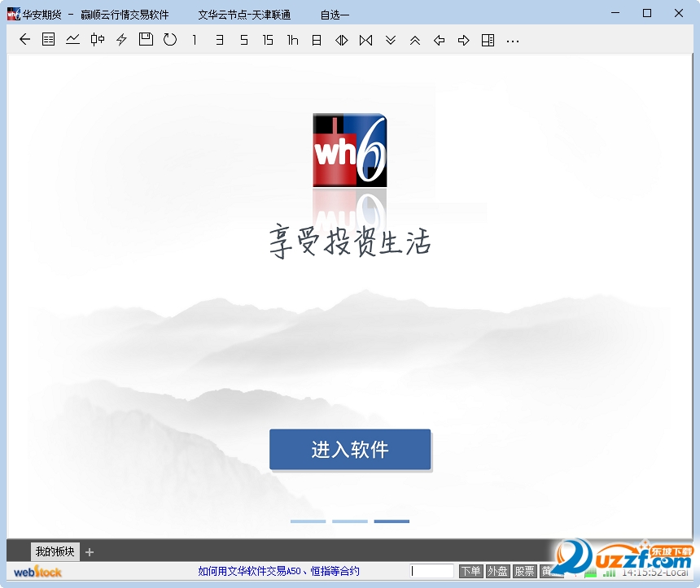700x588 pixels.
Task: Click the save floppy disk icon
Action: [x=146, y=39]
